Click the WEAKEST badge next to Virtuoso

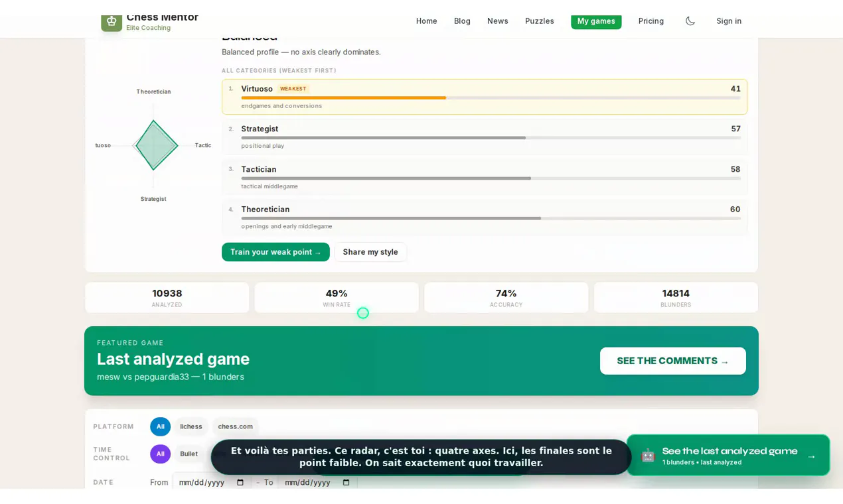(293, 89)
